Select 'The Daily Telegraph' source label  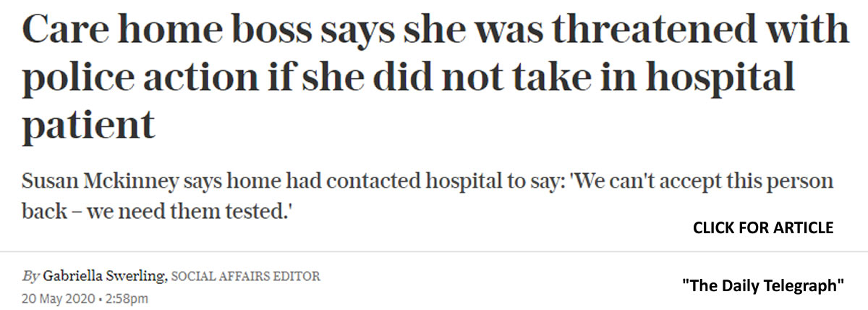coord(763,285)
